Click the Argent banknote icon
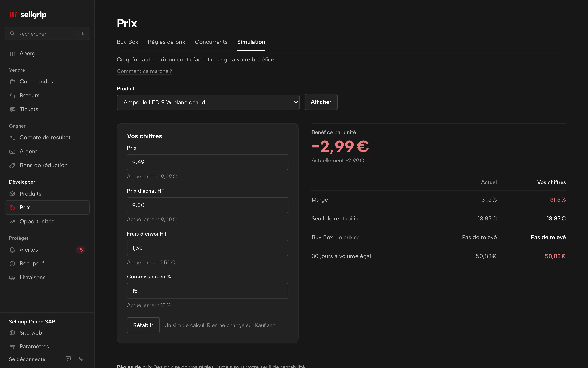Image resolution: width=588 pixels, height=368 pixels. 12,152
